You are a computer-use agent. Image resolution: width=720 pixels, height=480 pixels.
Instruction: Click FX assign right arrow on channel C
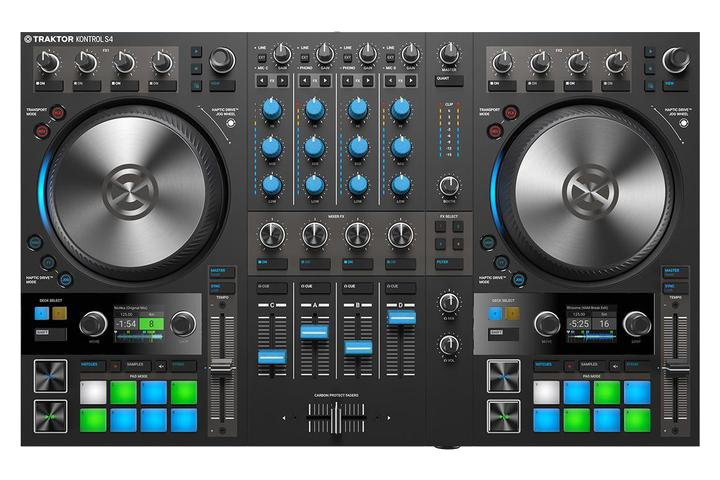tap(283, 81)
